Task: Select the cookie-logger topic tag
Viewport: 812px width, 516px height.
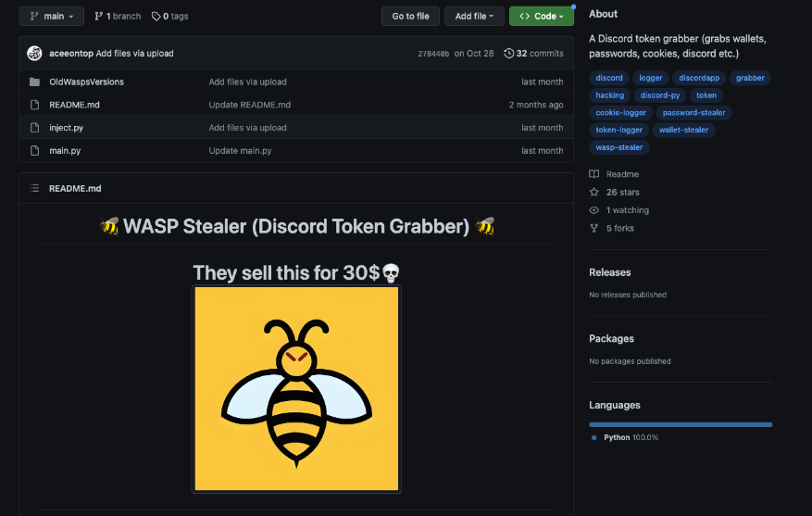Action: point(620,112)
